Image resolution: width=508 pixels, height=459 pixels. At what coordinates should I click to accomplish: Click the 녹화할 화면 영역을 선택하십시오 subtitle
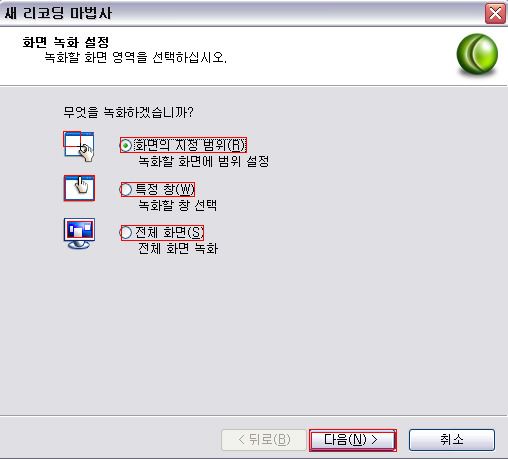135,58
